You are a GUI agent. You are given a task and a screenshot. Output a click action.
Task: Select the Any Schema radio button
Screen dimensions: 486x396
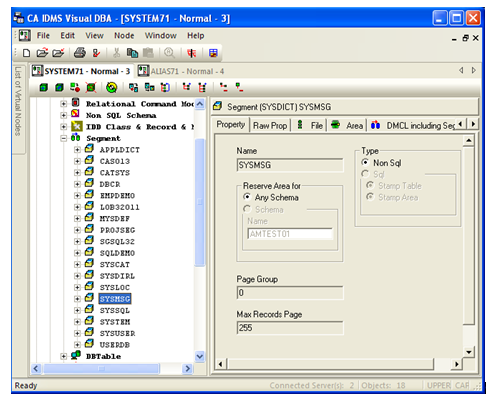(x=247, y=197)
